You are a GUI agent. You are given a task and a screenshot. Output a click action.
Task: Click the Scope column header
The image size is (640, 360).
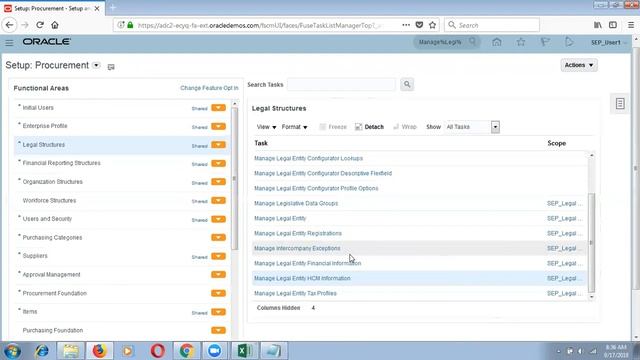tap(556, 143)
